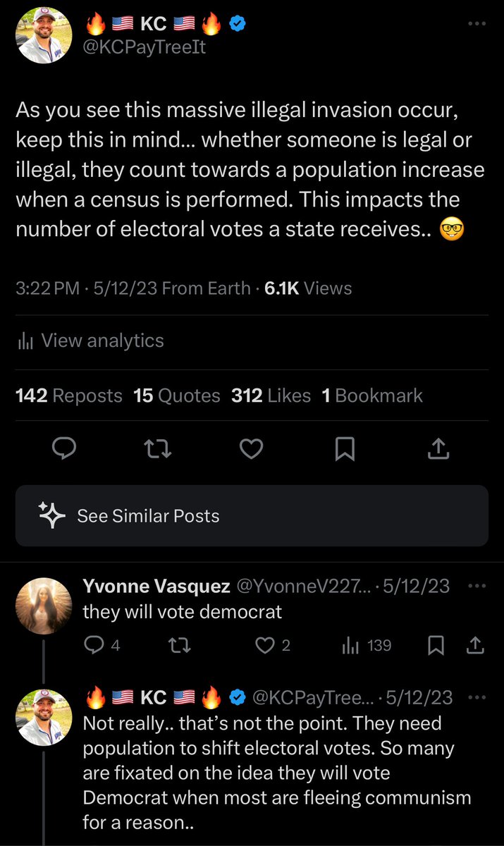Viewport: 504px width, 846px height.
Task: Like Yvonne Vasquez's reply
Action: [x=265, y=645]
